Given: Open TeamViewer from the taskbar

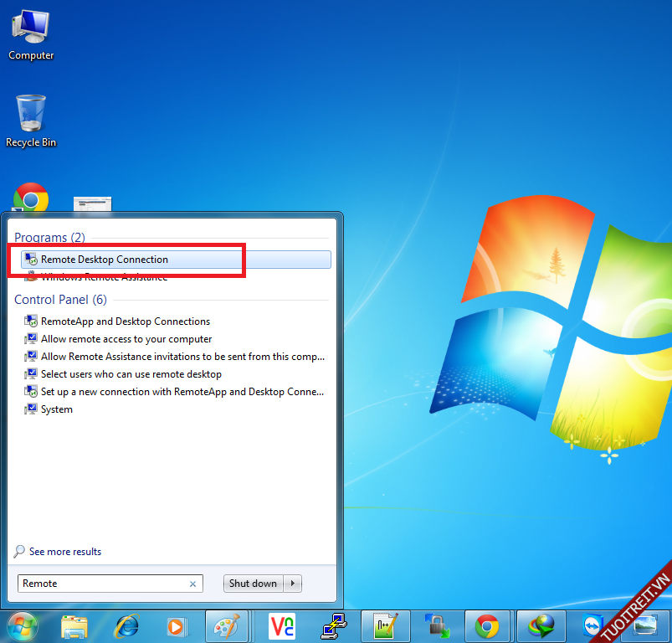Looking at the screenshot, I should (x=591, y=626).
